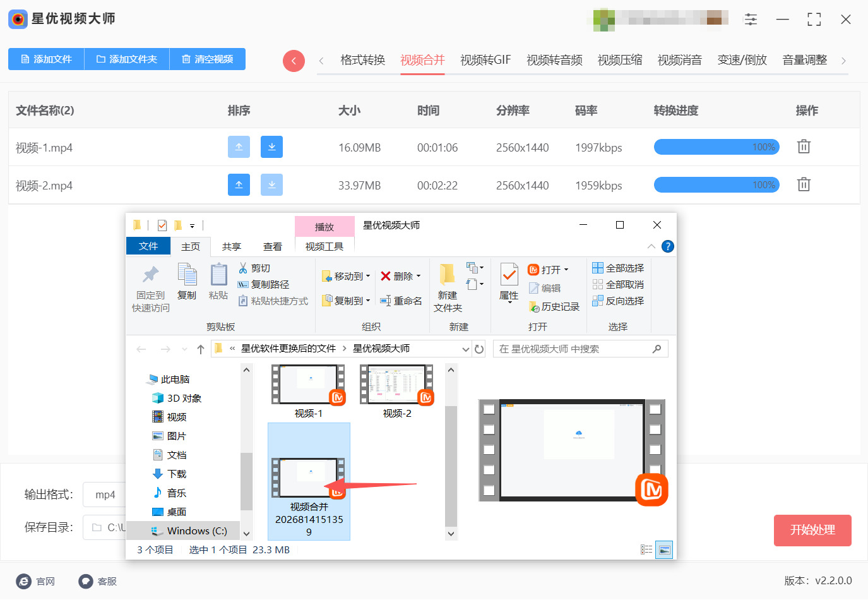
Task: Click the Explorer search box 在 星优视频大师 中搜索
Action: click(x=580, y=349)
